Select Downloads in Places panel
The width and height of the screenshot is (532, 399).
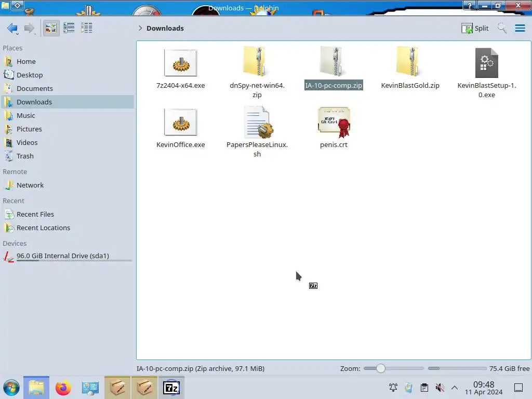[x=67, y=102]
